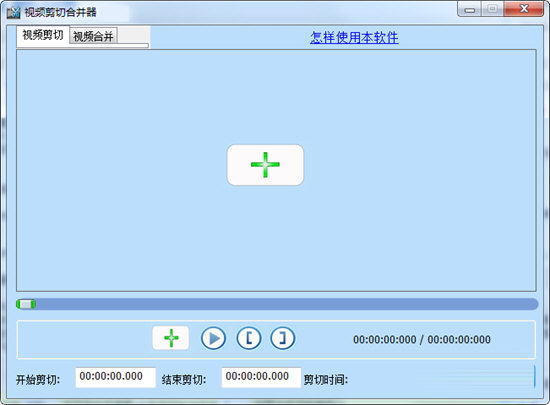Viewport: 550px width, 405px height.
Task: Click the app icon in title bar
Action: click(x=14, y=13)
